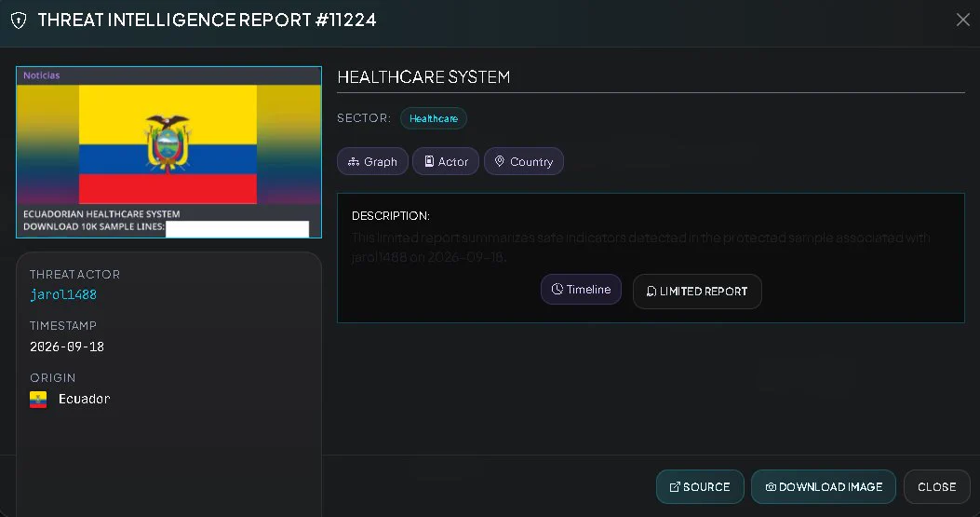
Task: Click the Noticias label on the image
Action: (41, 75)
